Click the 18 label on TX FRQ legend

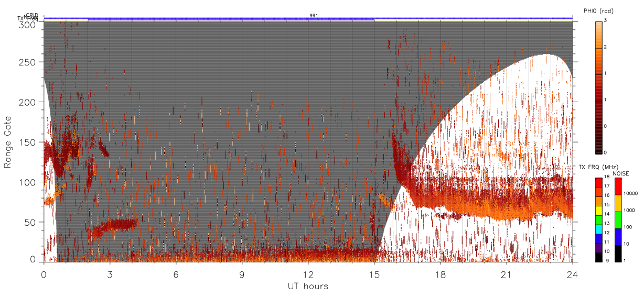point(607,177)
